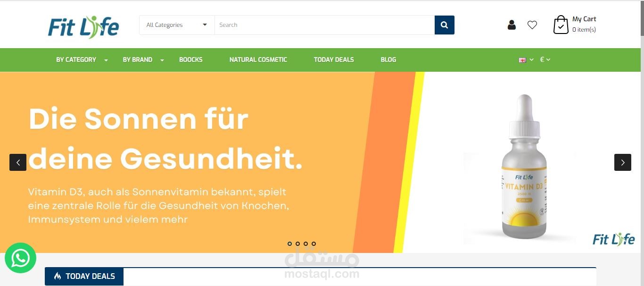Open WhatsApp chat bubble

click(20, 258)
